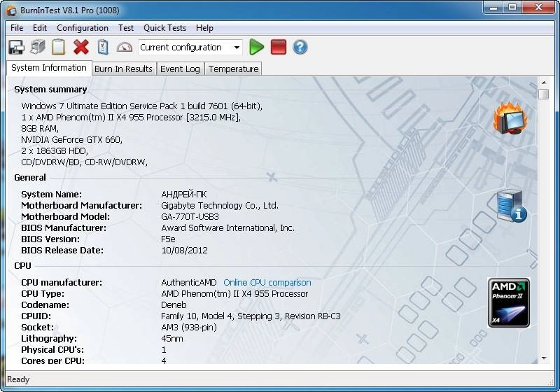560x392 pixels.
Task: Open the Current configuration dropdown
Action: (190, 48)
